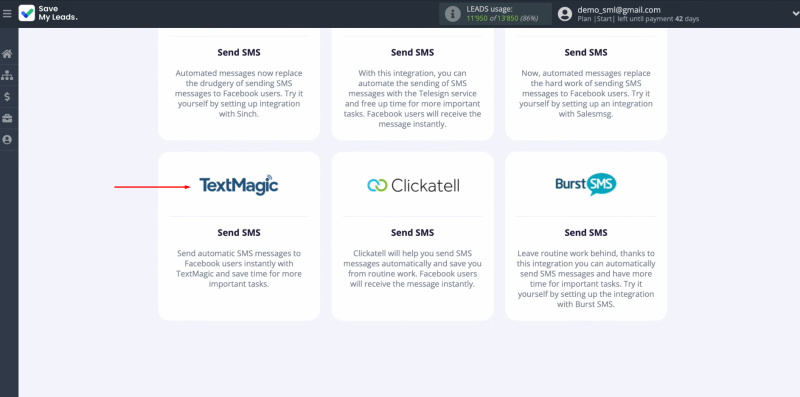Click Telesign service description text
Image resolution: width=800 pixels, height=397 pixels.
point(413,99)
